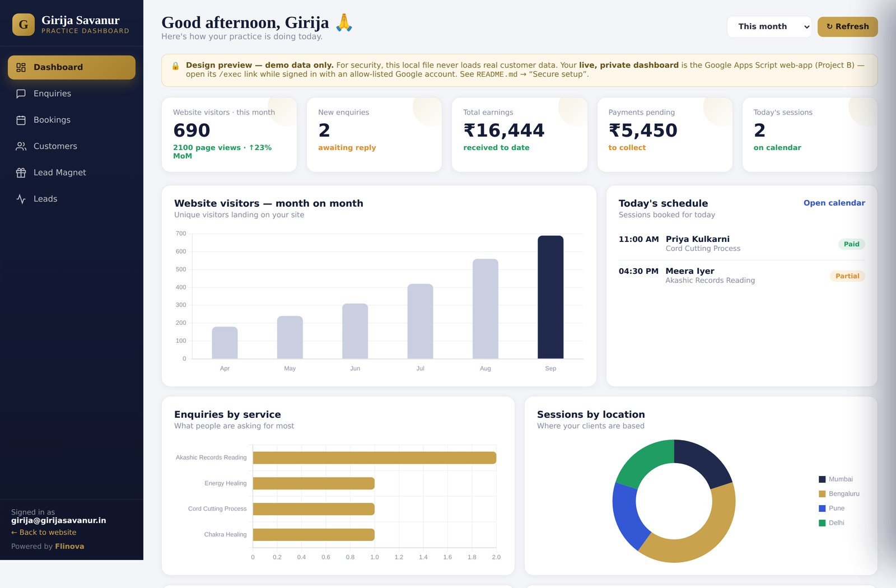The width and height of the screenshot is (896, 588).
Task: Click the Leads activity pulse icon
Action: pos(21,199)
